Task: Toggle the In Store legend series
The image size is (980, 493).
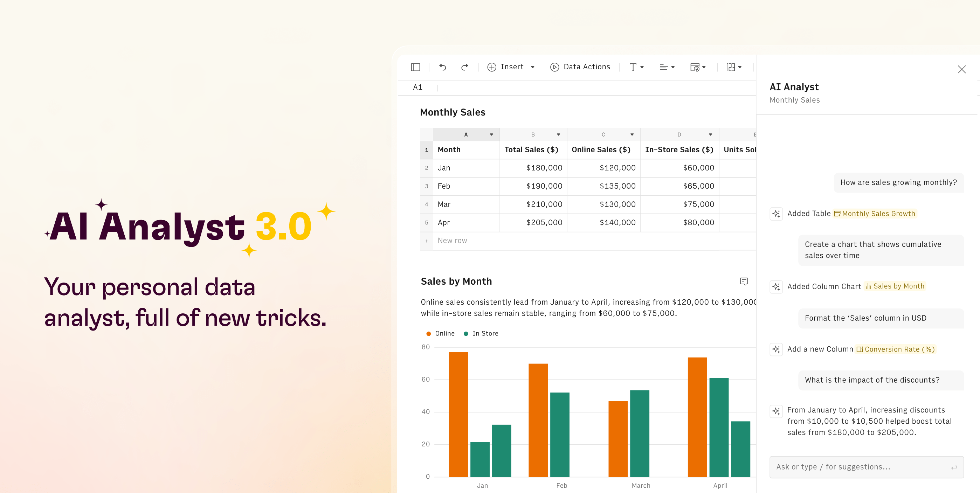Action: (x=481, y=334)
